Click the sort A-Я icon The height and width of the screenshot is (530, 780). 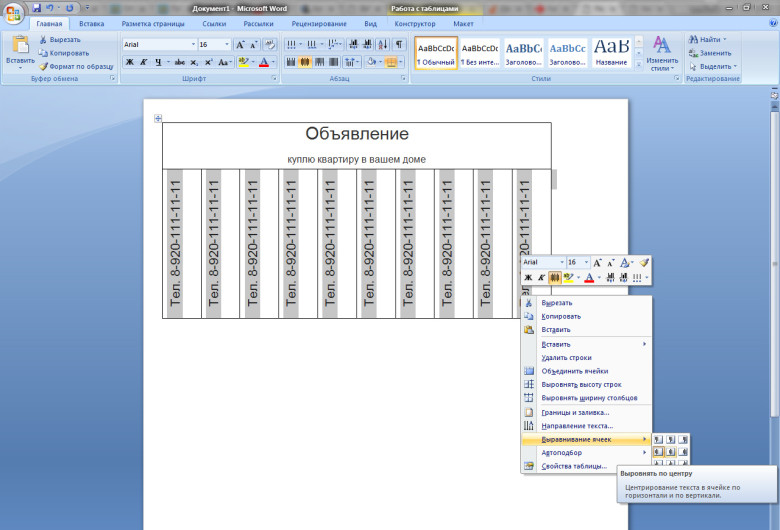[x=383, y=45]
